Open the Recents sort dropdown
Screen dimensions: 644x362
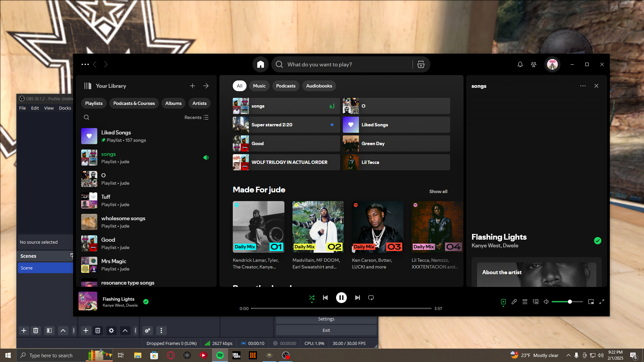coord(196,117)
